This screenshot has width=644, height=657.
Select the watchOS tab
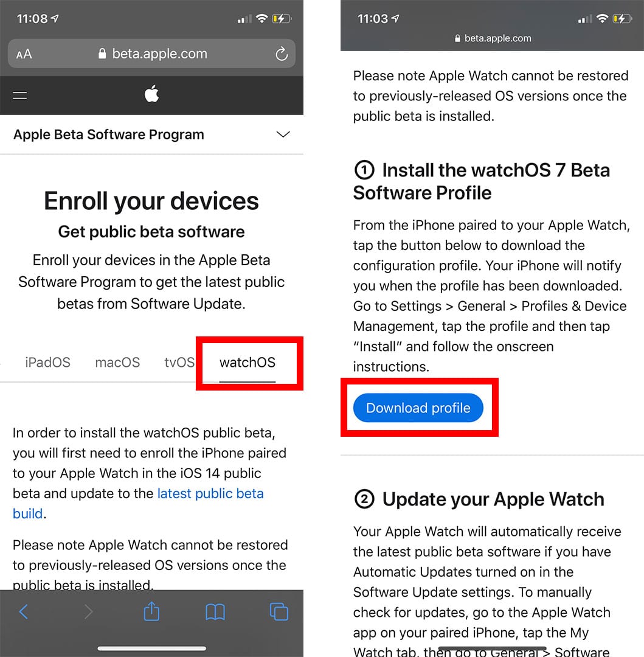point(248,363)
